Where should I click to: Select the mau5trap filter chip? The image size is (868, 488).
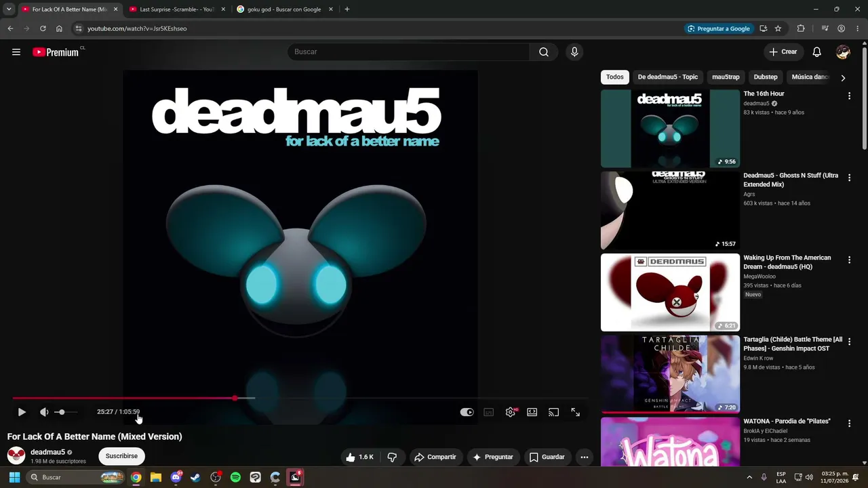[x=726, y=77]
